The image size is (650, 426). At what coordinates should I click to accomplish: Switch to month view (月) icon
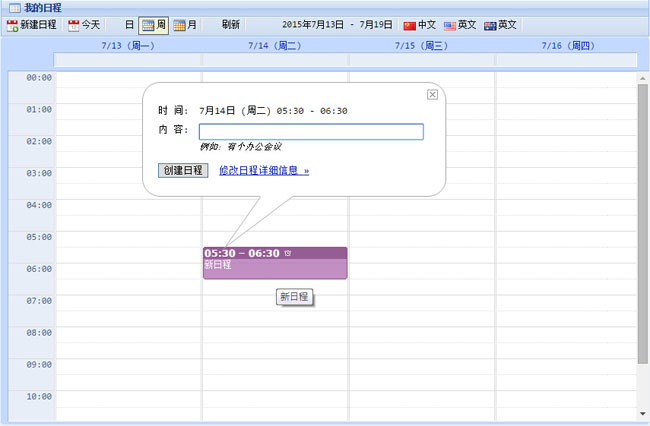click(x=179, y=25)
